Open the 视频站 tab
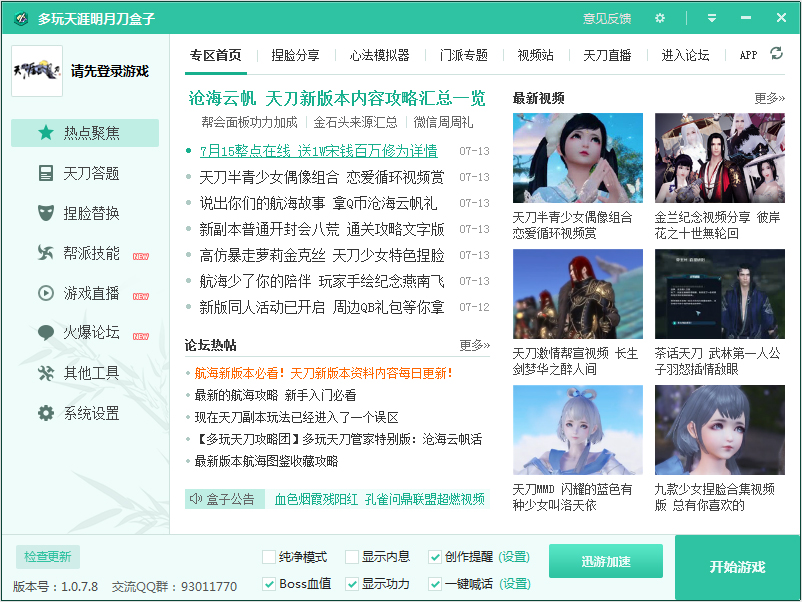Screen dimensions: 802x602 pyautogui.click(x=536, y=55)
